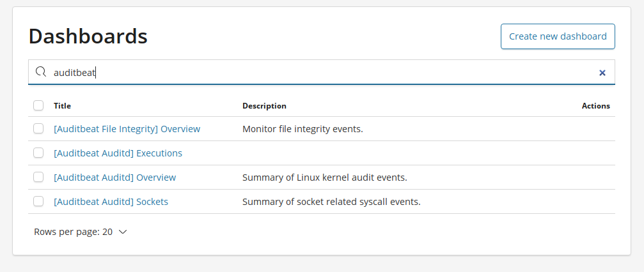Focus the dashboard search input field
This screenshot has width=644, height=272.
pyautogui.click(x=322, y=72)
